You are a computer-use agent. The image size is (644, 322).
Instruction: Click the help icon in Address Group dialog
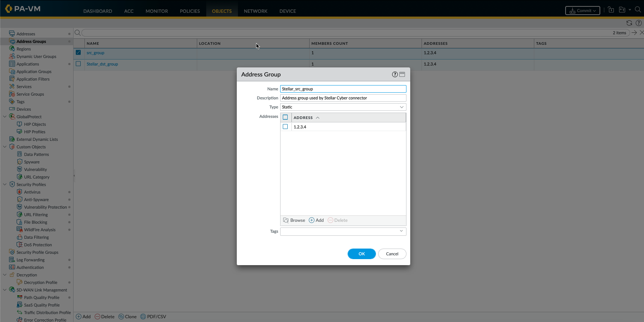click(x=395, y=75)
